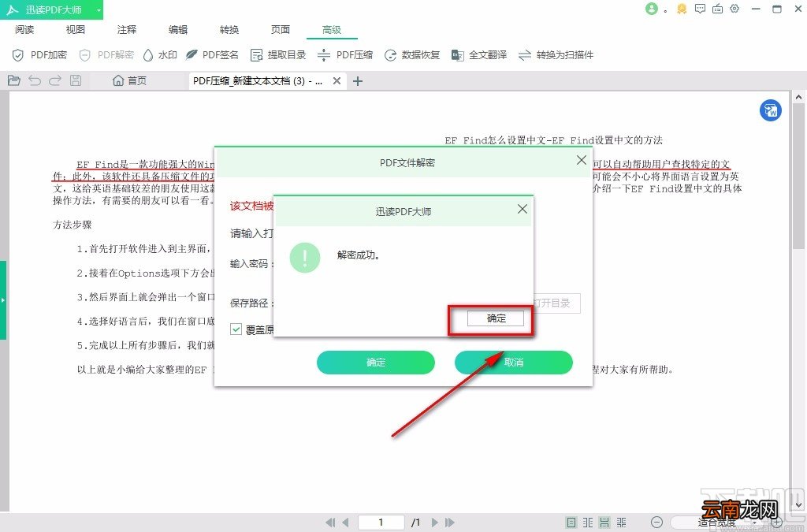Select continuous scrolling view icon
807x532 pixels.
(x=604, y=523)
